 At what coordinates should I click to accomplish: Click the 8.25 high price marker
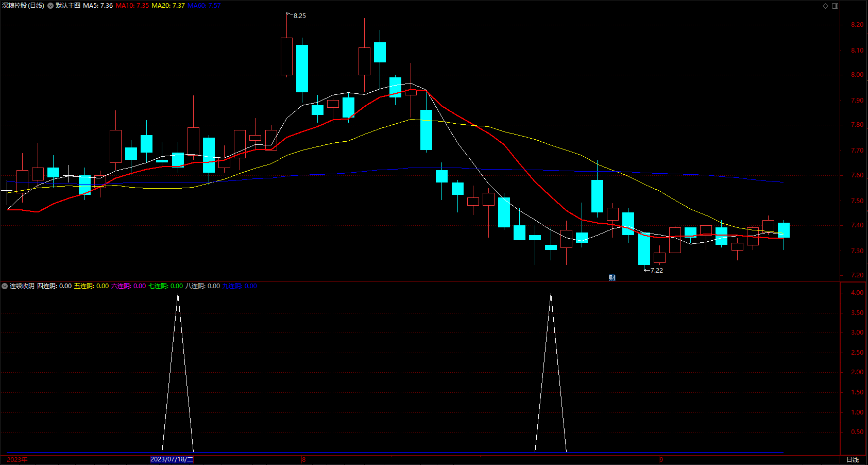[299, 16]
